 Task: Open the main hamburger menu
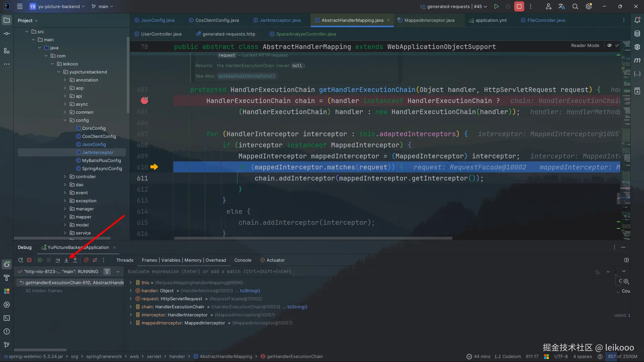tap(20, 6)
